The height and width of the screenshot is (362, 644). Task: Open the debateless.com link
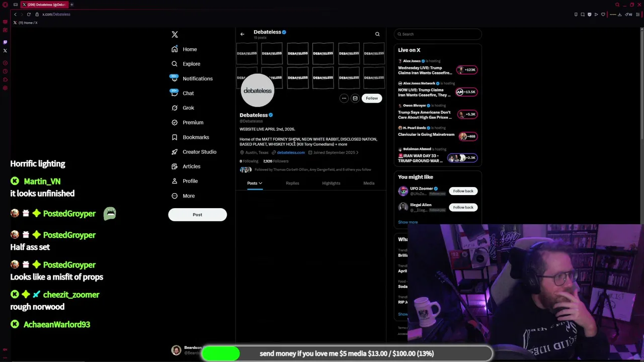291,152
